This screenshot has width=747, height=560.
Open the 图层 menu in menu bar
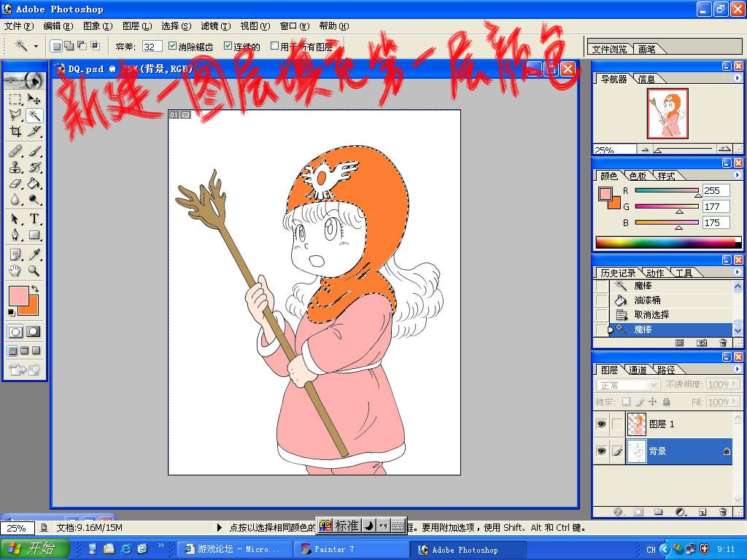point(136,26)
